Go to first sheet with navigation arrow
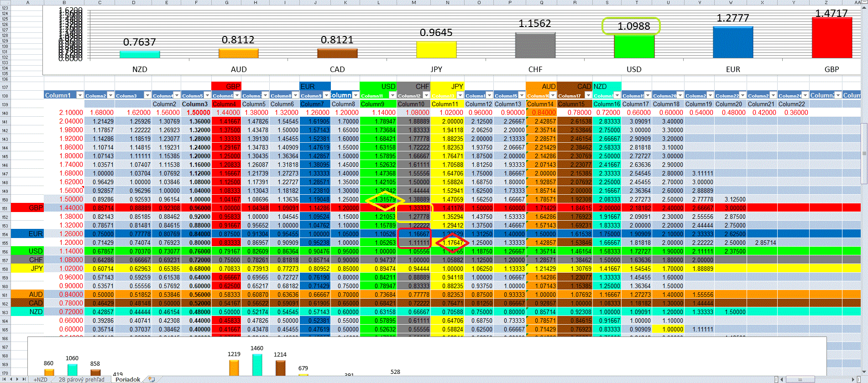 (4, 379)
